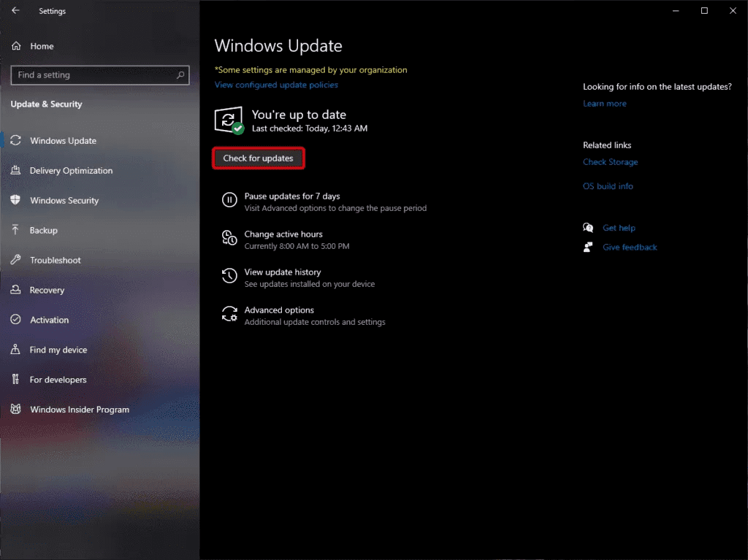Viewport: 748px width, 560px height.
Task: Close the Settings window
Action: coord(733,10)
